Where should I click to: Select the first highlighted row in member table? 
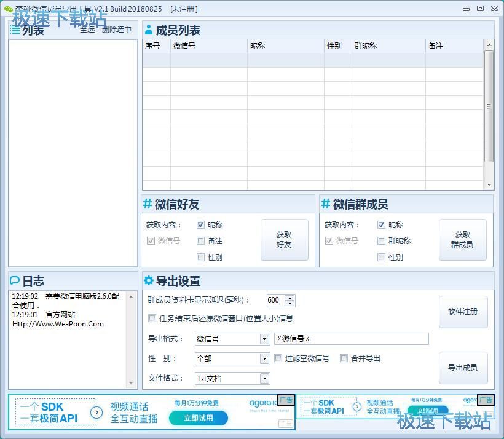[x=313, y=60]
